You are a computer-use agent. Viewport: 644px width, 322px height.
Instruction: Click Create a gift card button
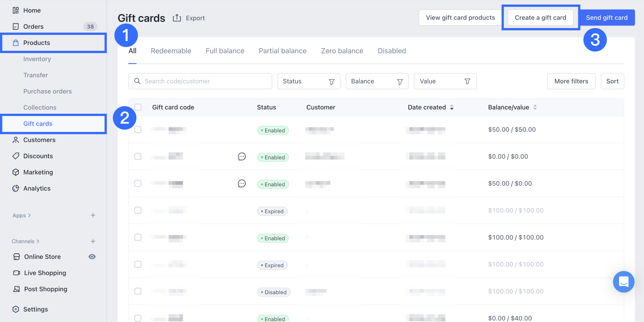coord(540,18)
